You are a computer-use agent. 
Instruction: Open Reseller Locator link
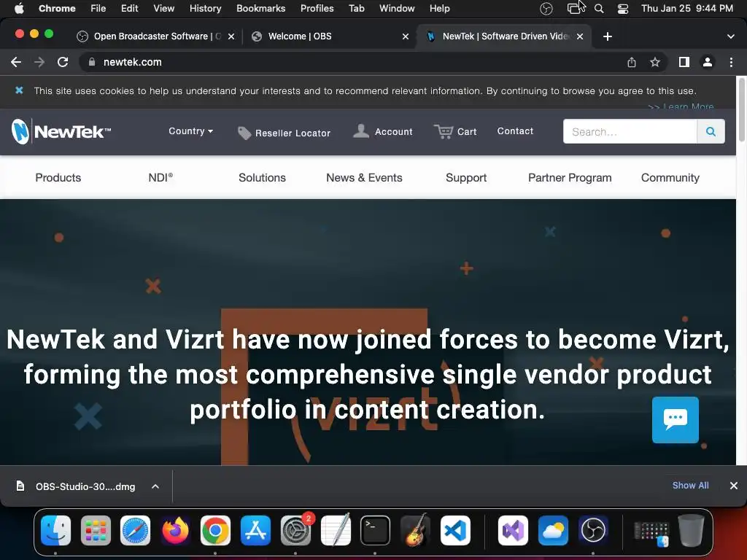click(284, 133)
